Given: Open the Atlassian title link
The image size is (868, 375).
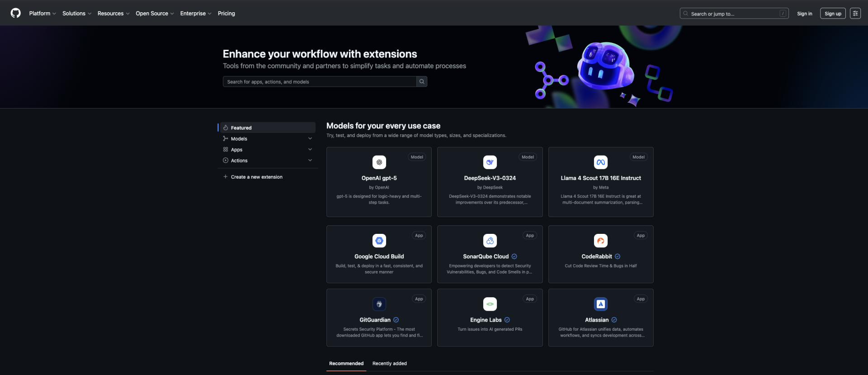Looking at the screenshot, I should tap(597, 320).
